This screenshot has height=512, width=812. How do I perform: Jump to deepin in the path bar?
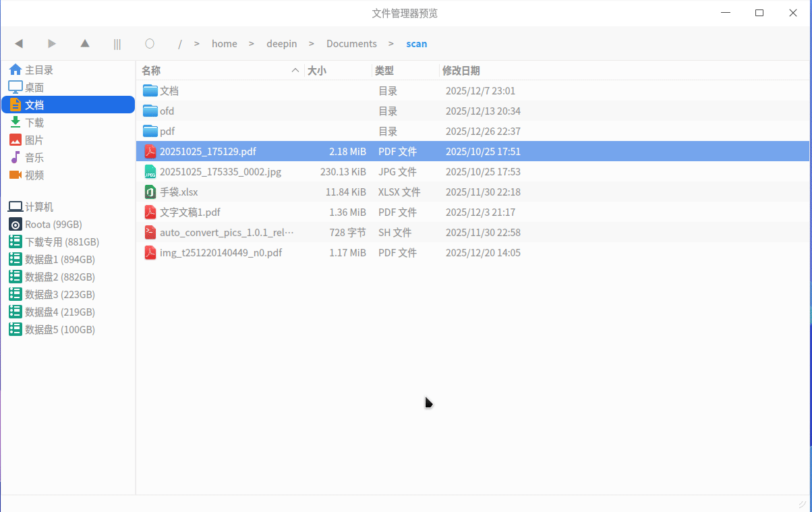[x=282, y=44]
